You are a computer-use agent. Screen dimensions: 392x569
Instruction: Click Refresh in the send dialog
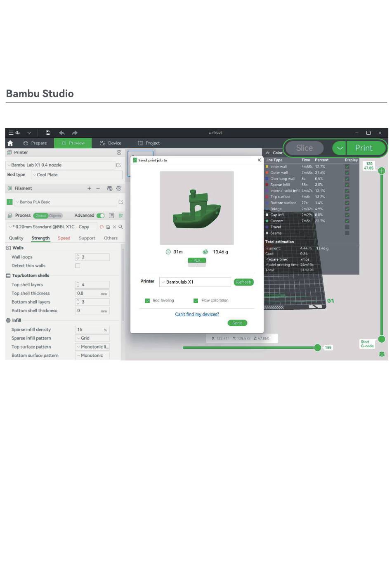click(243, 282)
